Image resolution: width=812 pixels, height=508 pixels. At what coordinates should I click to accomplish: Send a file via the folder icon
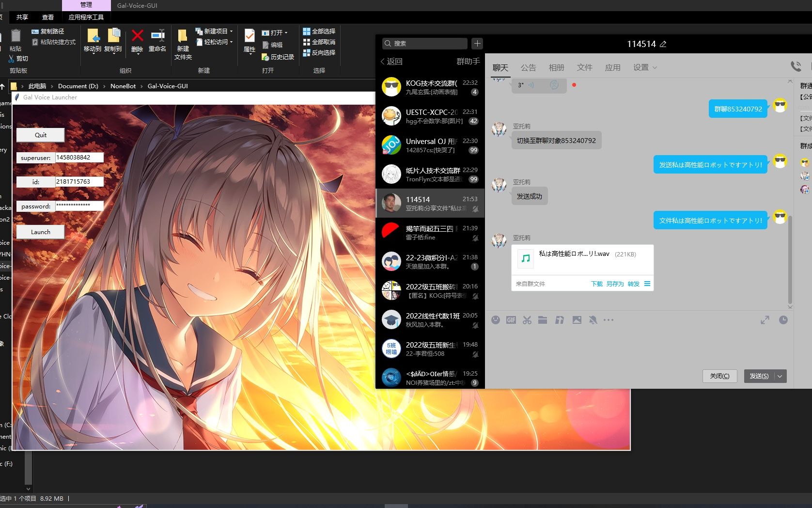(x=543, y=320)
